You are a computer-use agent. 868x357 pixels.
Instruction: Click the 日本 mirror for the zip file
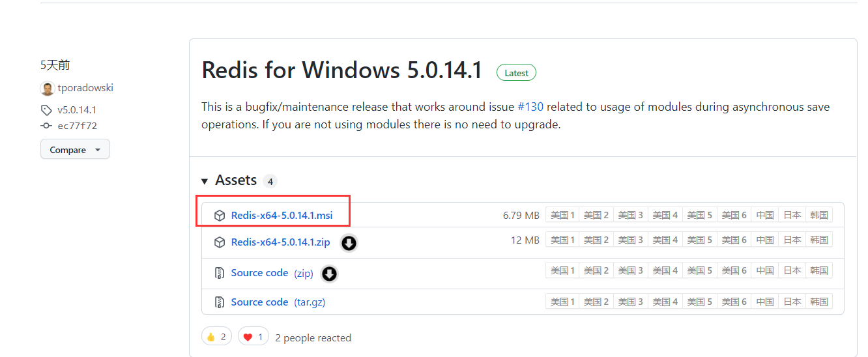click(x=792, y=240)
